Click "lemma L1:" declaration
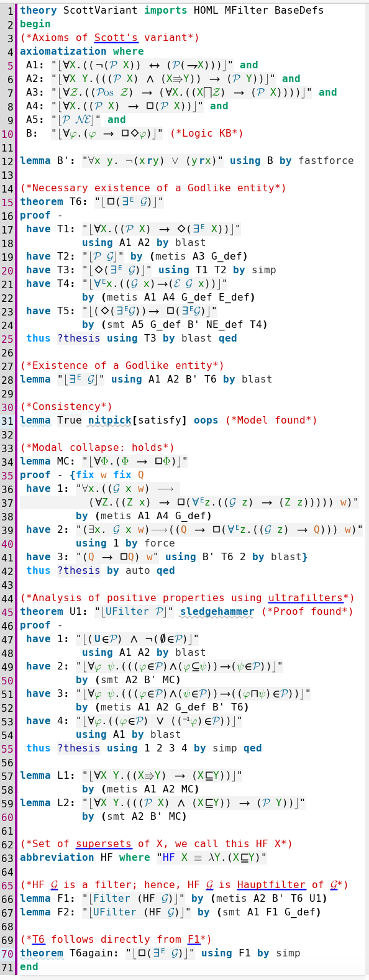Viewport: 369px width, 980px height. (48, 776)
